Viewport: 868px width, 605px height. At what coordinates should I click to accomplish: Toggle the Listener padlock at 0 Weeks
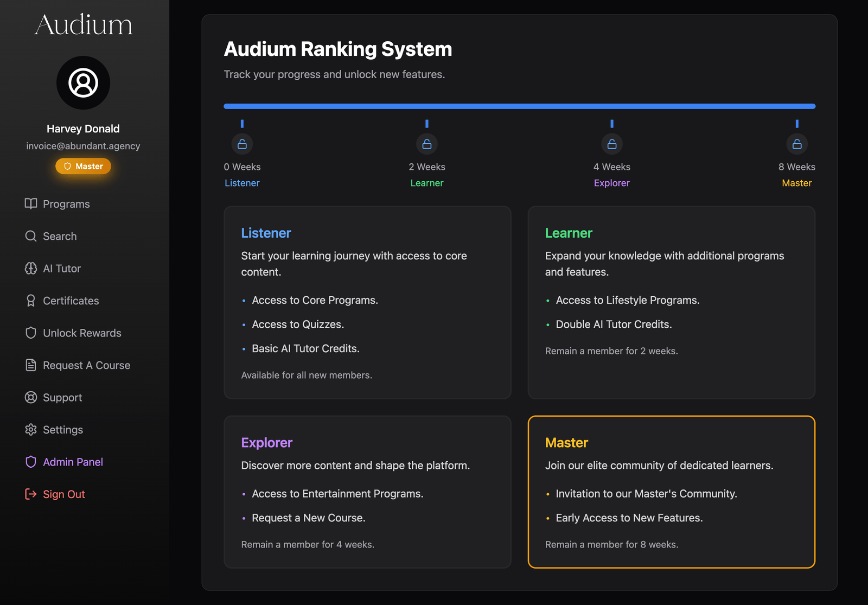click(242, 144)
